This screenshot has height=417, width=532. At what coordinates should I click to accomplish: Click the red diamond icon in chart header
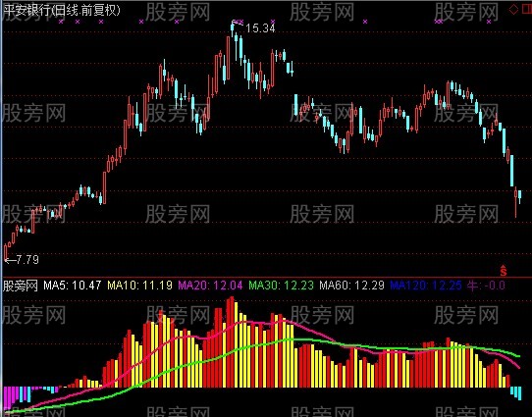[513, 10]
